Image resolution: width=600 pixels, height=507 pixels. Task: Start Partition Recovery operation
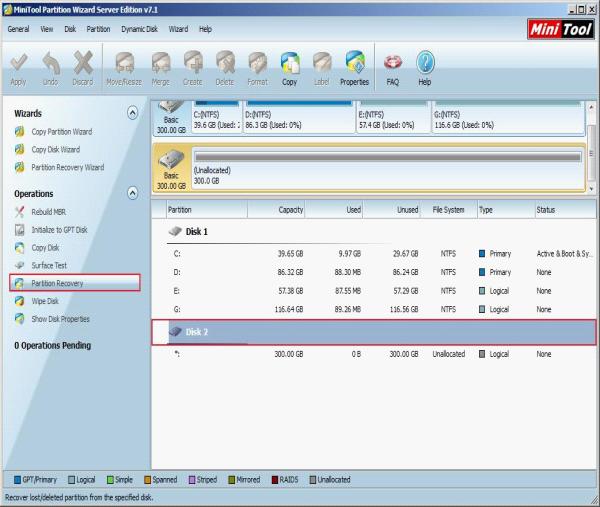[x=75, y=283]
